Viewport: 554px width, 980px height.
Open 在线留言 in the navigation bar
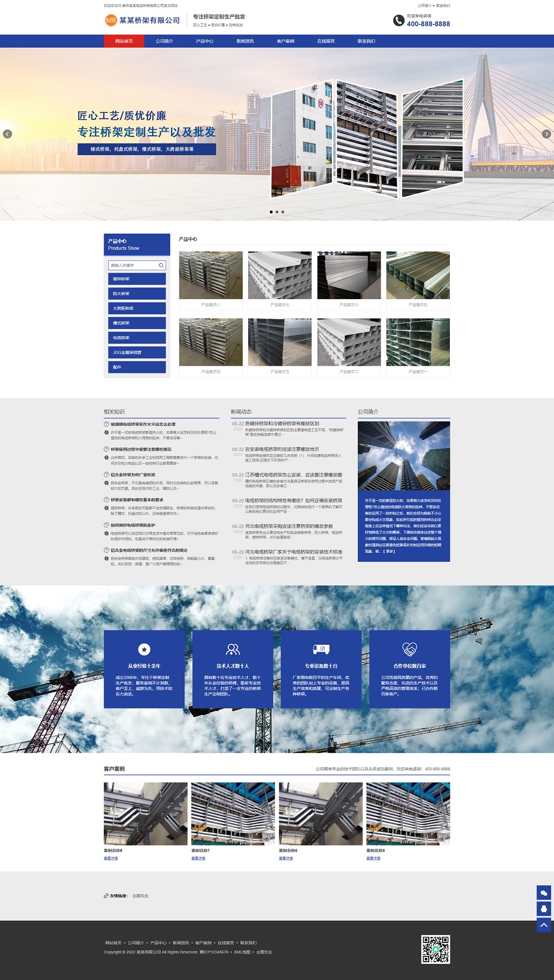tap(326, 41)
